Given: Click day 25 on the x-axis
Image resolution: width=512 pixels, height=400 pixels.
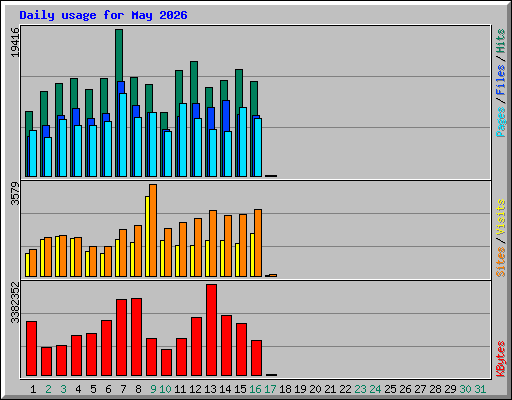Looking at the screenshot, I should pyautogui.click(x=390, y=389).
